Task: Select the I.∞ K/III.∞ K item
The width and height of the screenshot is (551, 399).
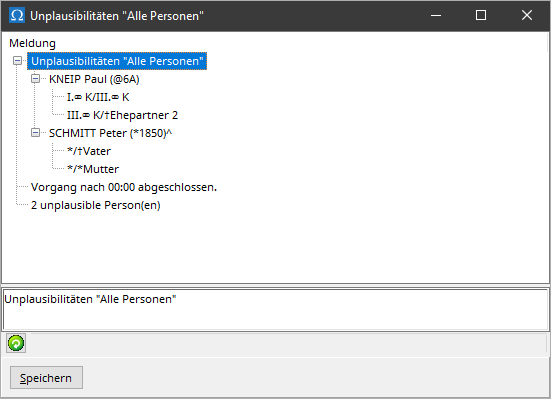Action: pos(98,97)
